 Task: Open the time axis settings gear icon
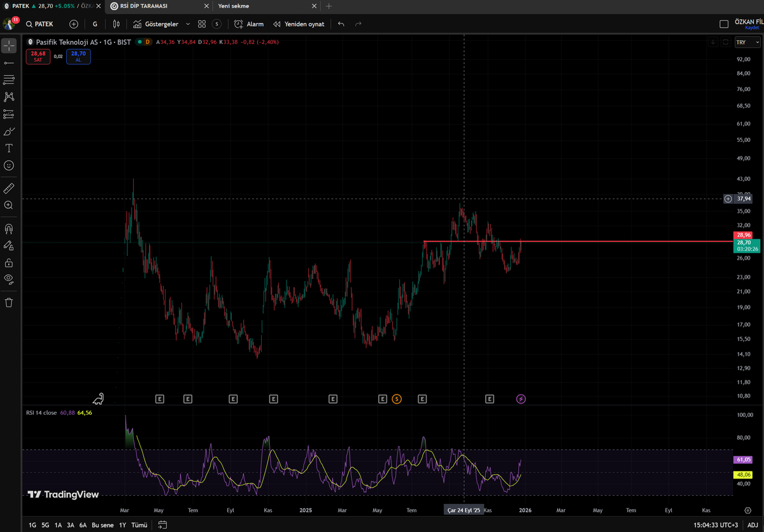point(747,510)
